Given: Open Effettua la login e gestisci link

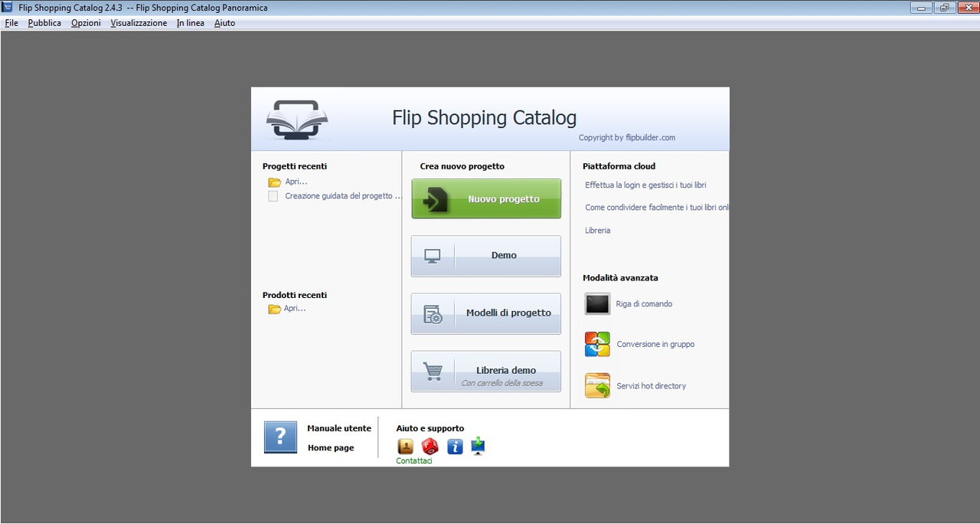Looking at the screenshot, I should pos(645,185).
